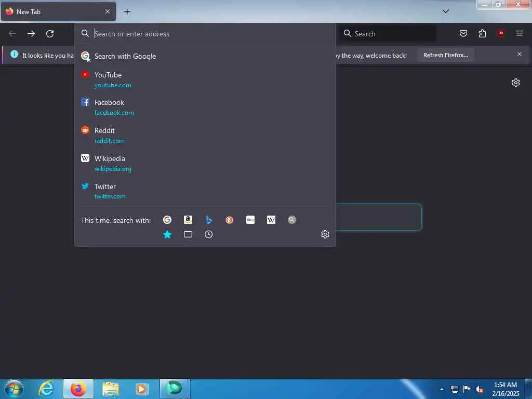Select the Reddit suggestion row
Screen dimensions: 532x399
point(205,136)
